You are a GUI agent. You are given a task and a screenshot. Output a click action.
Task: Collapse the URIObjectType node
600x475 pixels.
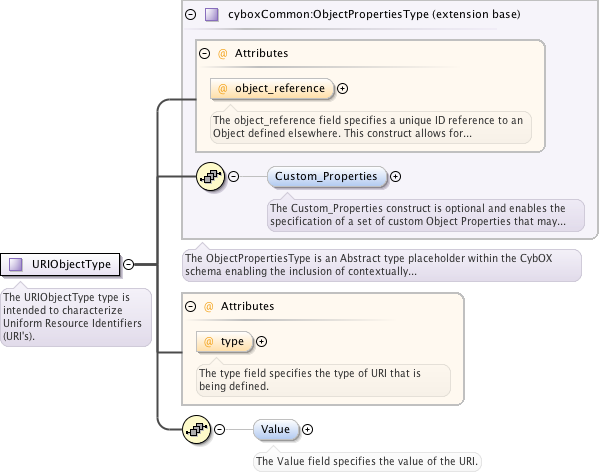click(x=129, y=264)
